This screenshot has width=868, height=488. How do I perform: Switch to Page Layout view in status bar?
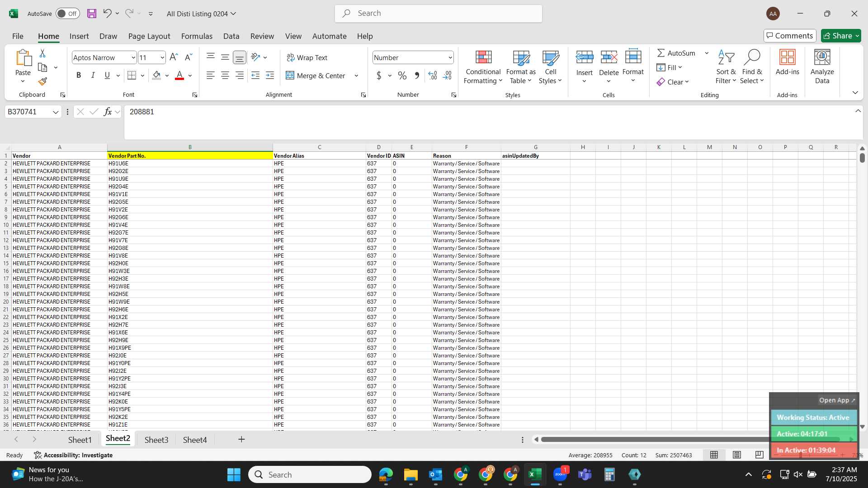click(737, 455)
